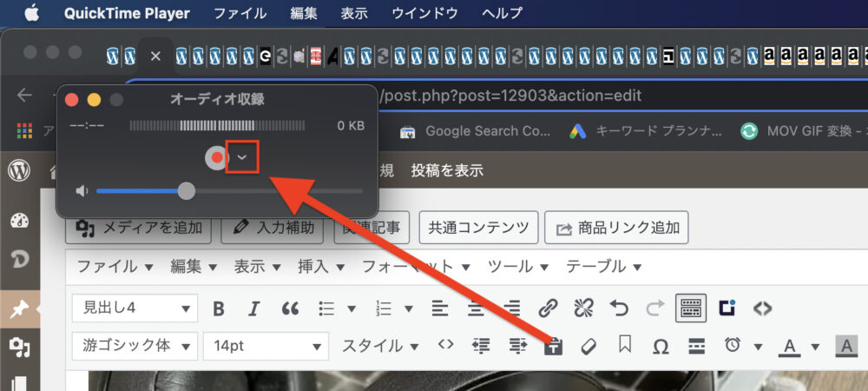Go back in the browser

(x=24, y=96)
